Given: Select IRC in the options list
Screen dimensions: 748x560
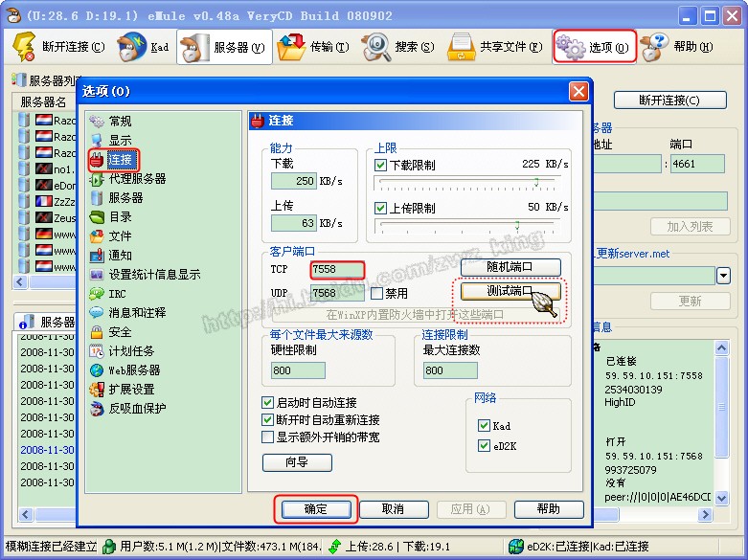Looking at the screenshot, I should point(97,294).
